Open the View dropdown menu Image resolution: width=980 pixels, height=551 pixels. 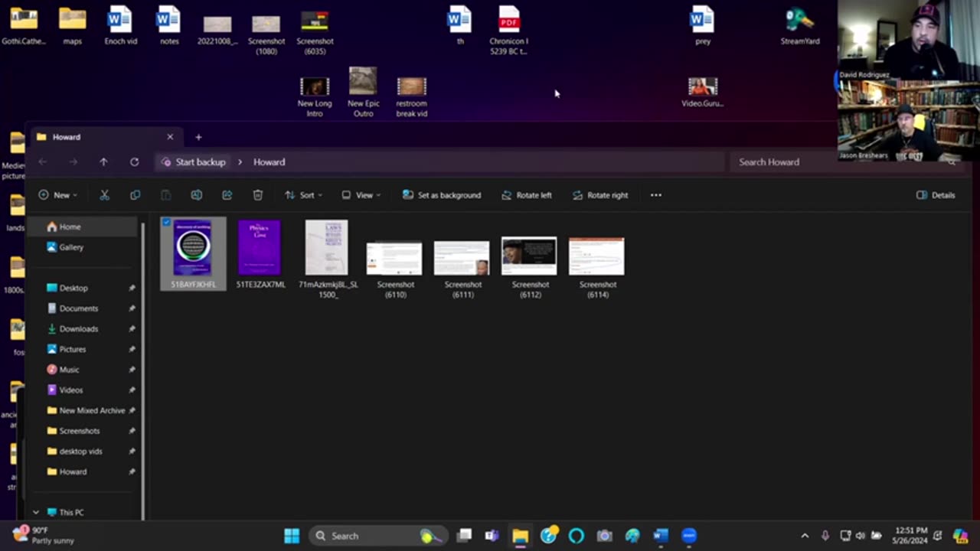point(361,195)
